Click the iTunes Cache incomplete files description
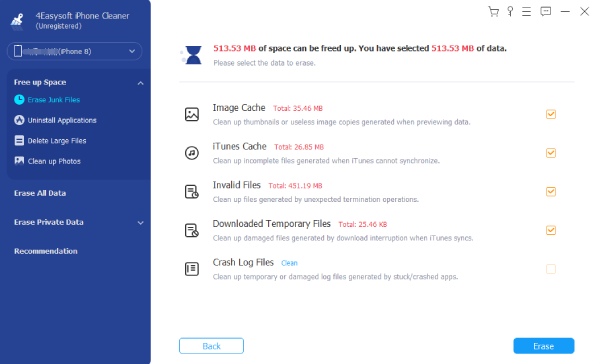This screenshot has width=600, height=364. [x=326, y=161]
